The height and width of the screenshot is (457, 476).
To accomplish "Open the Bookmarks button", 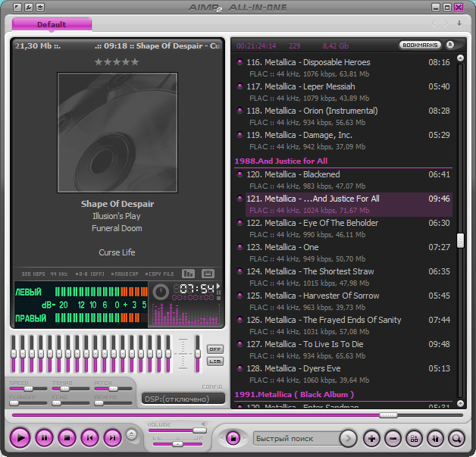I will [420, 45].
